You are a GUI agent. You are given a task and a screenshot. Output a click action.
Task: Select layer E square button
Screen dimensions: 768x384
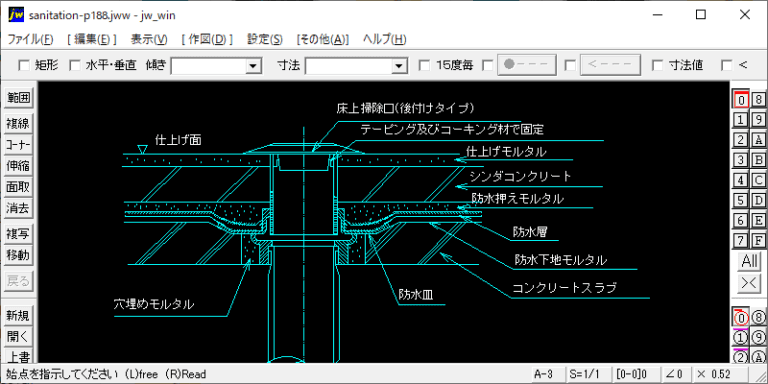point(759,220)
